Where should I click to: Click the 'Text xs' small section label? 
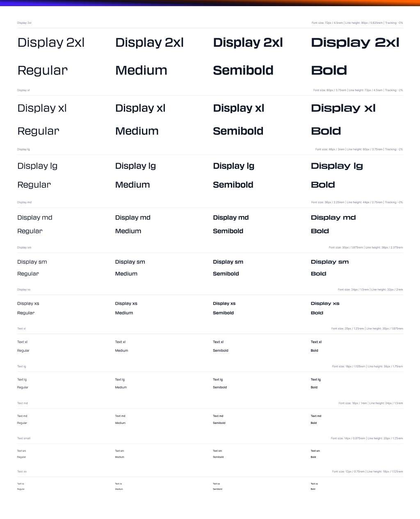tap(22, 472)
